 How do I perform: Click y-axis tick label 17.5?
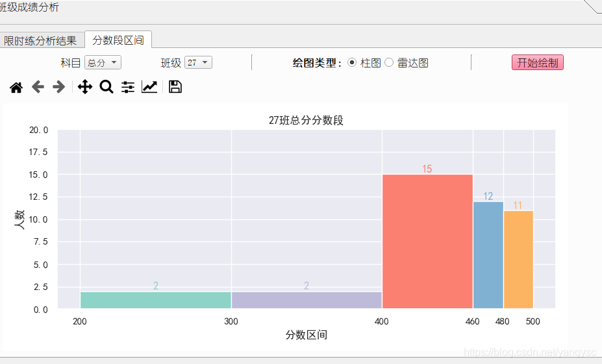coord(39,152)
